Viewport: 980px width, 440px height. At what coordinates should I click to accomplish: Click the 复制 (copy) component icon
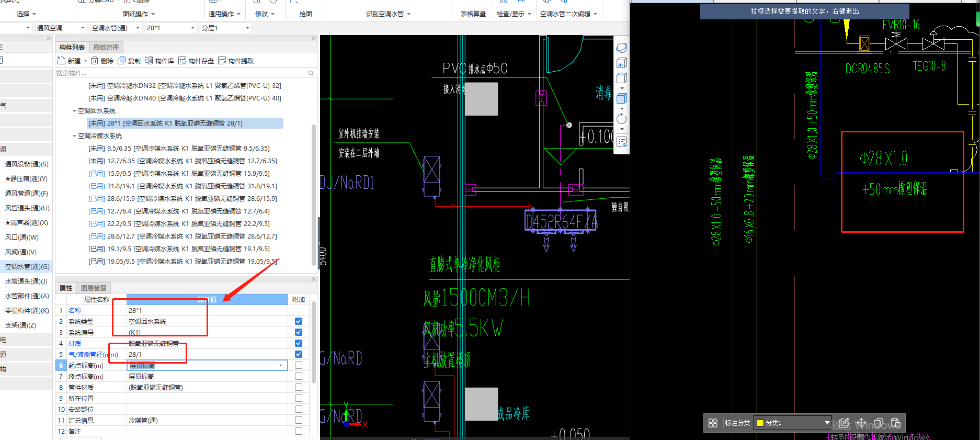(x=122, y=61)
